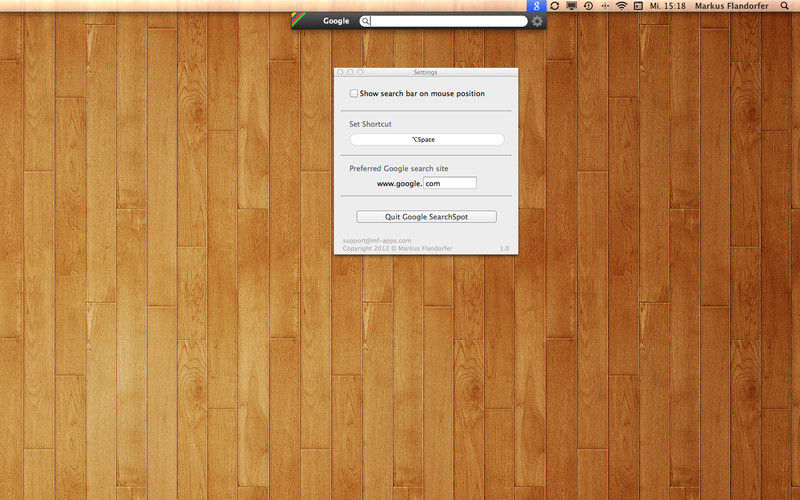Image resolution: width=800 pixels, height=500 pixels.
Task: Click the www.google. prefix text
Action: tap(399, 184)
